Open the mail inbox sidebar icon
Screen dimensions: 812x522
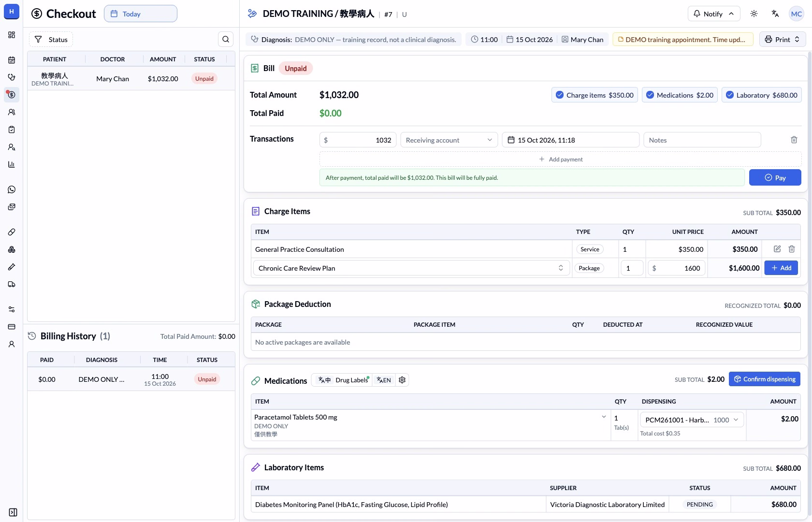(12, 207)
